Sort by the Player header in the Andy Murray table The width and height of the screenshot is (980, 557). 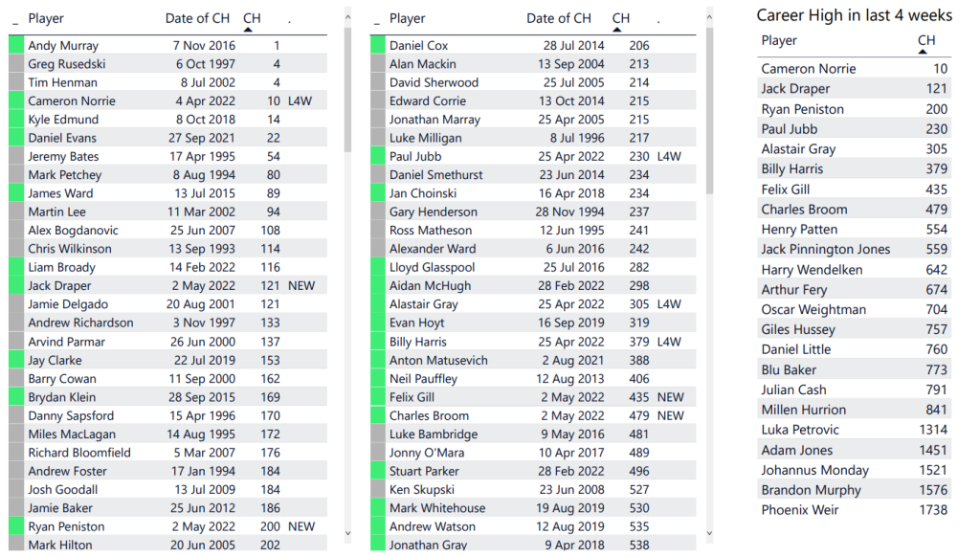(46, 18)
